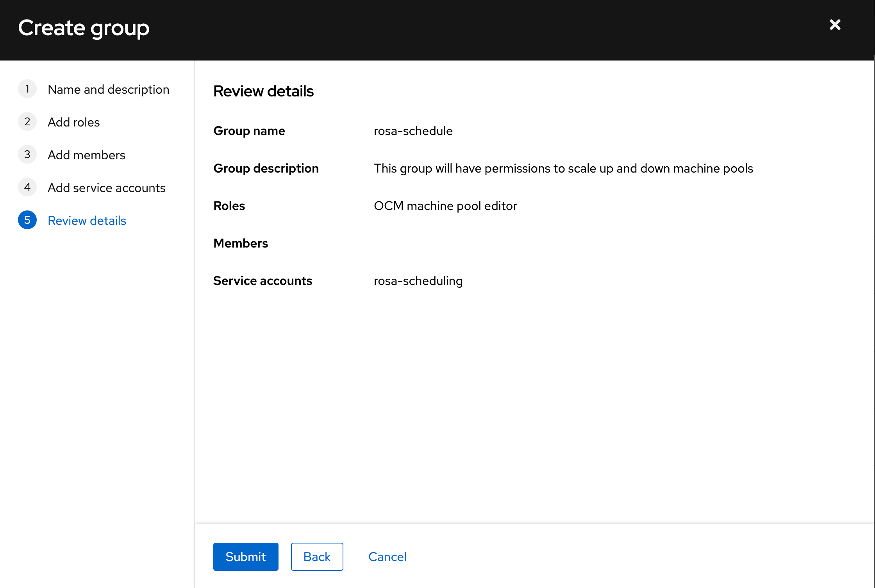Click step 2 Add roles numbered icon
Viewport: 875px width, 588px height.
[x=28, y=122]
